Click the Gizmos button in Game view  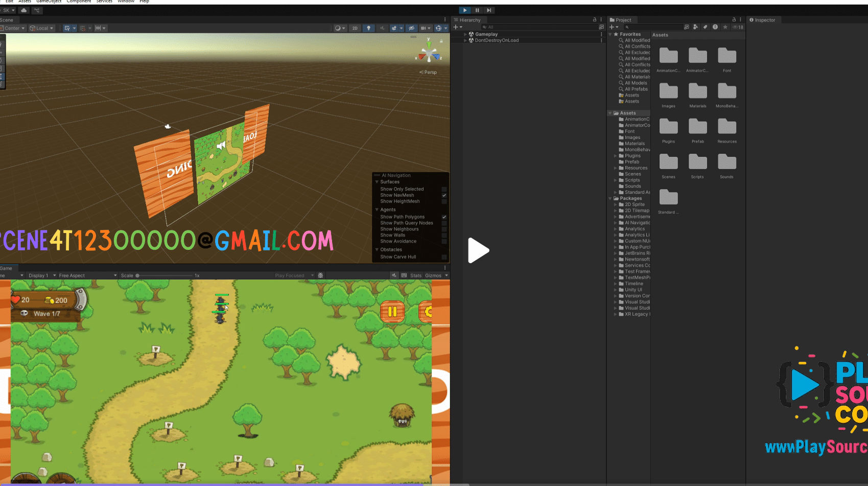point(433,275)
